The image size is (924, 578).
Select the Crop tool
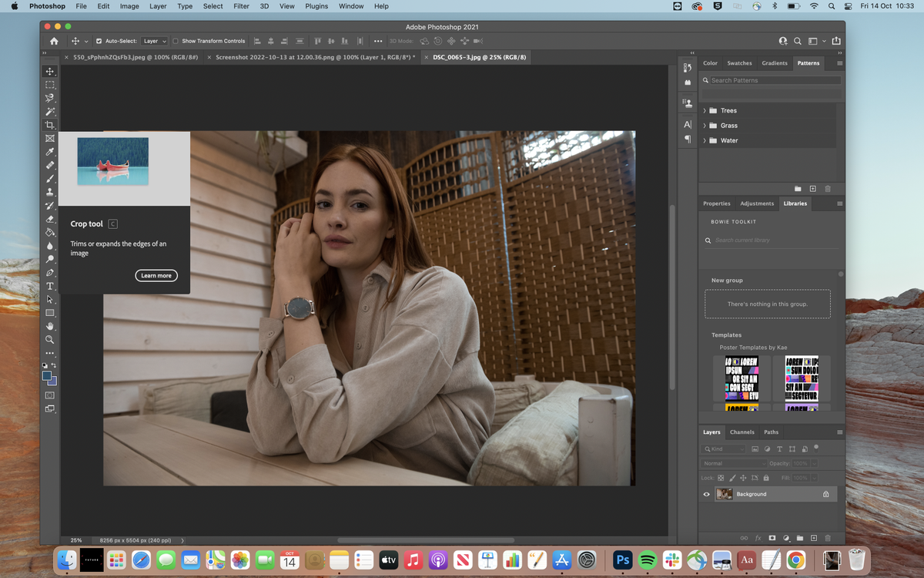coord(50,124)
